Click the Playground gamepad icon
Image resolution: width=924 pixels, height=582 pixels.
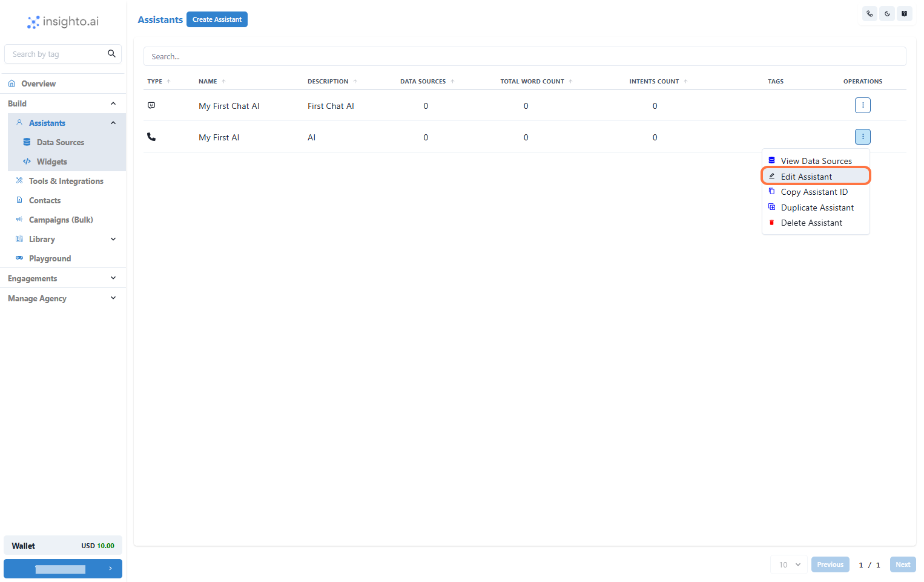19,258
